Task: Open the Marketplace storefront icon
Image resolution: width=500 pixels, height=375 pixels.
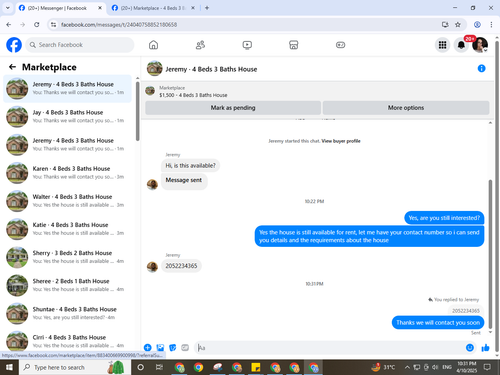Action: point(294,45)
